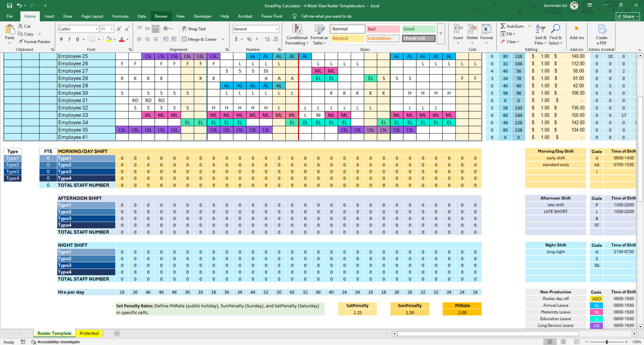Expand the General number format dropdown
Viewport: 644px width, 345px height.
tap(277, 29)
